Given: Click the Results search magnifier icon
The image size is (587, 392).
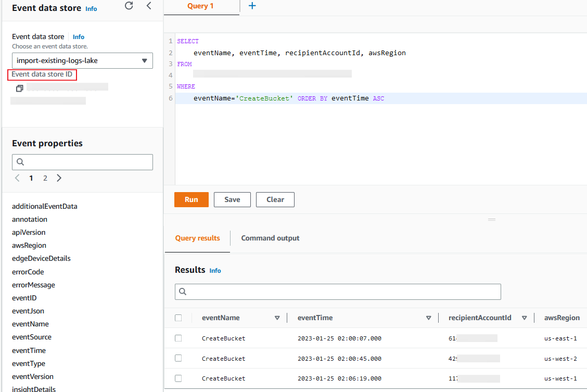Looking at the screenshot, I should click(183, 292).
